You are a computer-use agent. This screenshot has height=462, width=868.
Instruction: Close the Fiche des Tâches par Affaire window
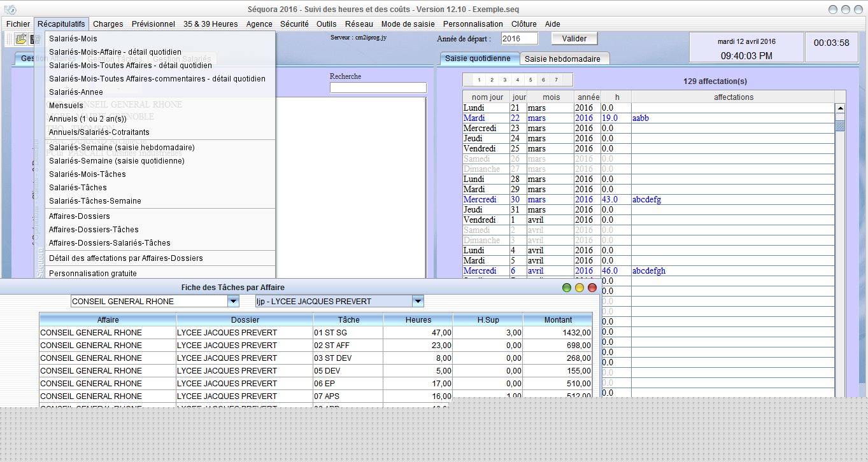(592, 288)
